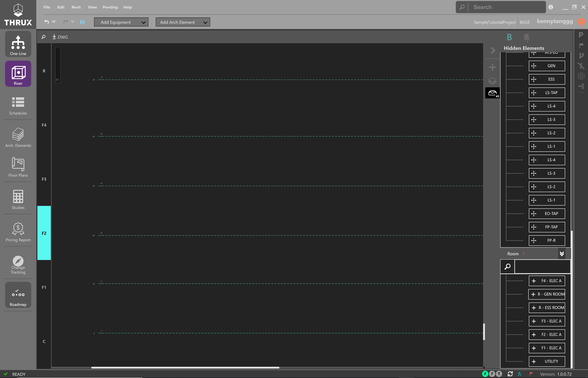588x378 pixels.
Task: Click the teal B icon above Hidden Elements
Action: [509, 37]
